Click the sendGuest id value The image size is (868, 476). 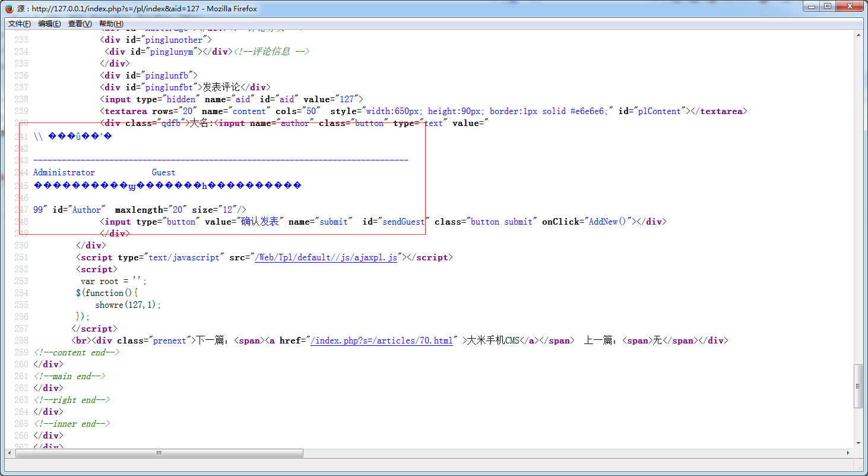(x=403, y=222)
